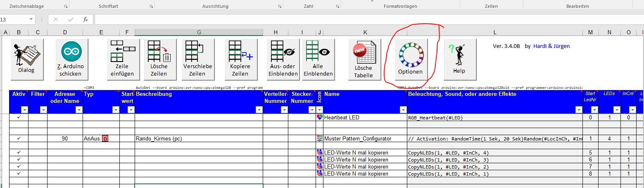Click the Lösche Tabelle new-sheet icon
This screenshot has width=644, height=188.
coord(364,59)
